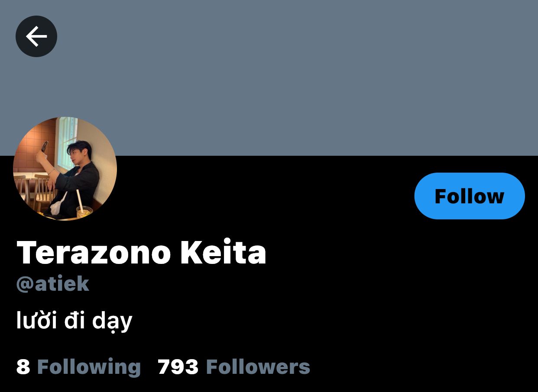
Task: Open the 8 Following list
Action: tap(78, 367)
